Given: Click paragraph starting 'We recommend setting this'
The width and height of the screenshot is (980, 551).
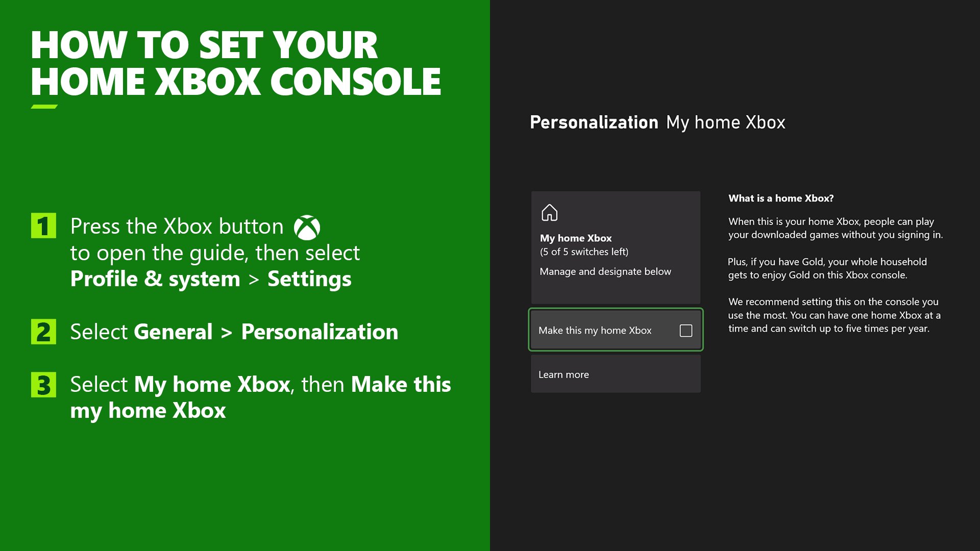Looking at the screenshot, I should click(834, 315).
